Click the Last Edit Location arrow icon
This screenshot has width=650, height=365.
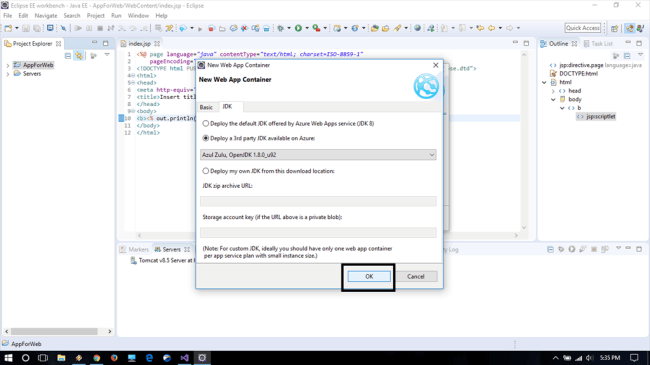coord(480,28)
